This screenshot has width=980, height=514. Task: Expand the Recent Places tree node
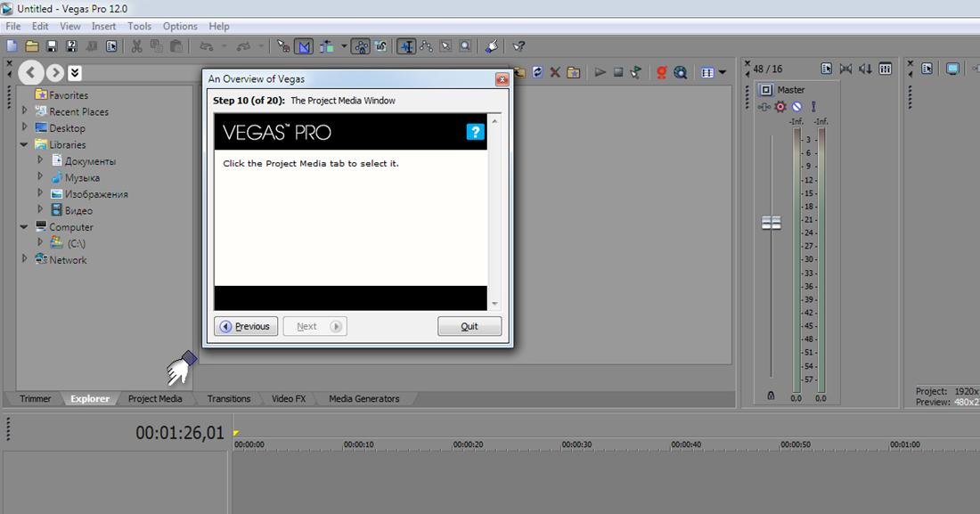25,110
